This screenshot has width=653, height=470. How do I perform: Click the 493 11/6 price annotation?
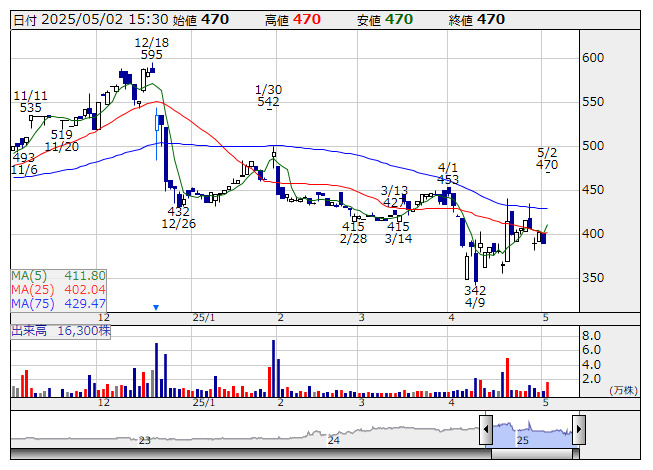coord(24,164)
